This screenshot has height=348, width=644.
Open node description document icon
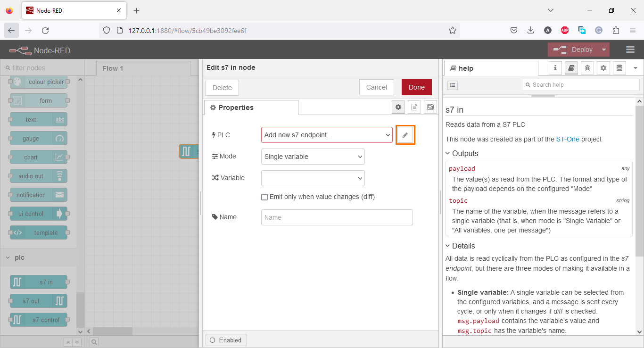pos(414,107)
